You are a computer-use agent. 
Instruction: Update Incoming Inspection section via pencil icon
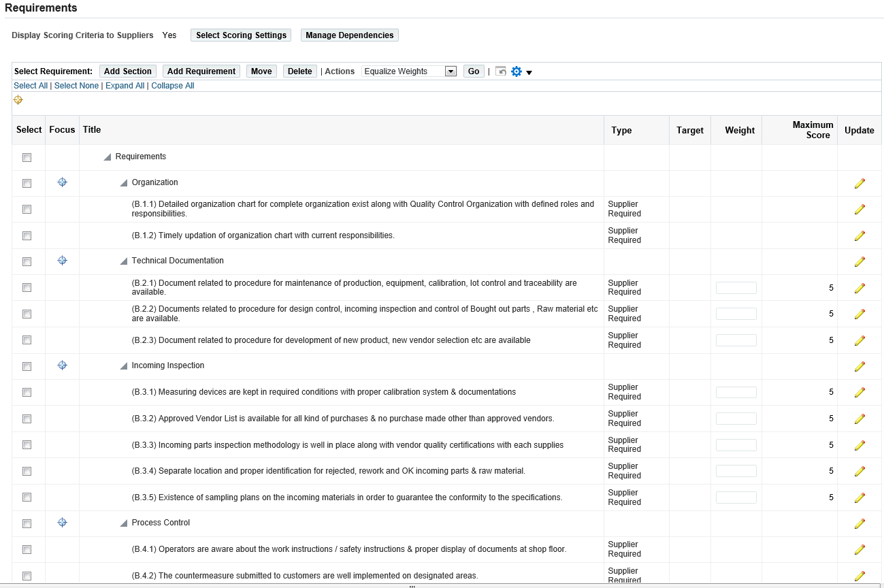coord(860,366)
